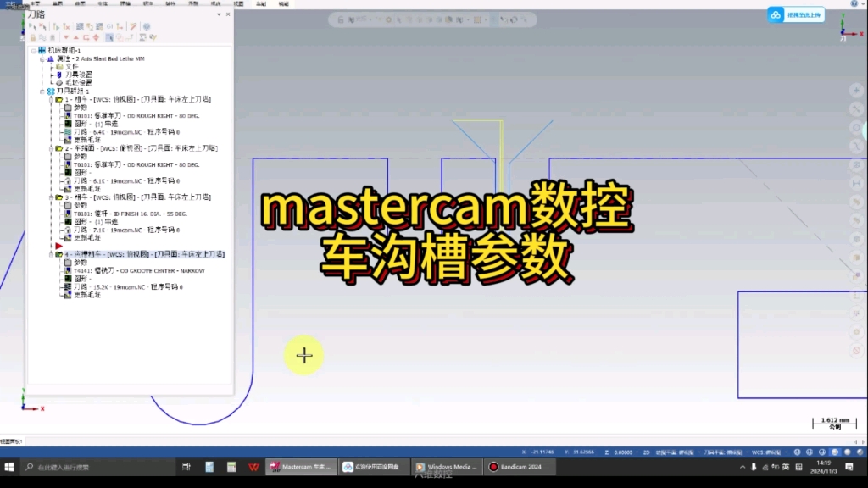Show hidden system tray icons
868x488 pixels.
click(x=743, y=467)
